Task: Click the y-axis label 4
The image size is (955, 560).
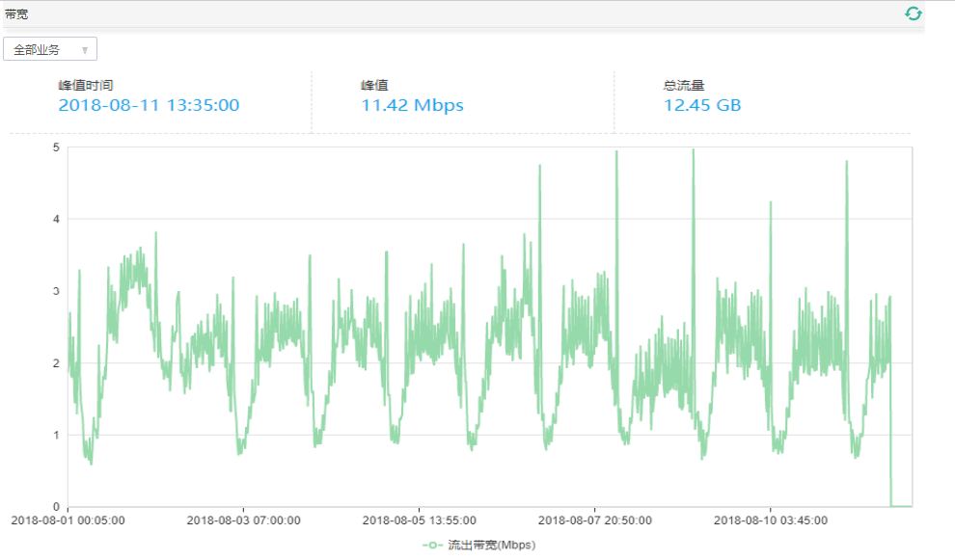Action: click(x=56, y=219)
